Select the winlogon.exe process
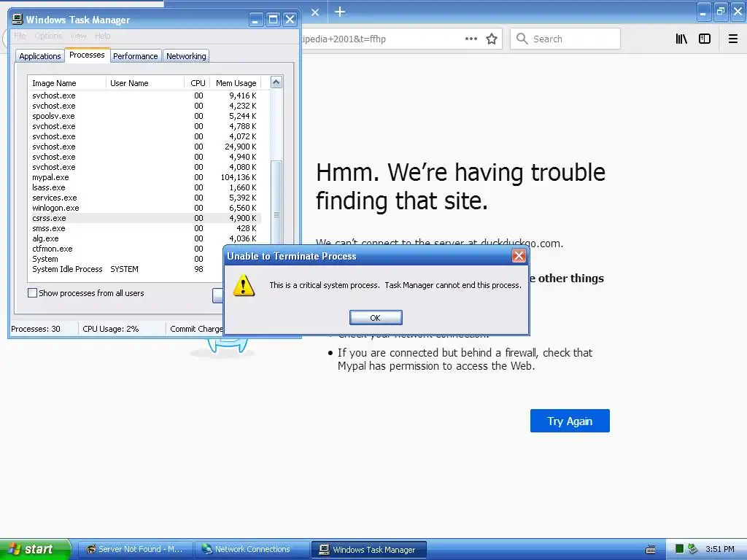 (x=144, y=208)
